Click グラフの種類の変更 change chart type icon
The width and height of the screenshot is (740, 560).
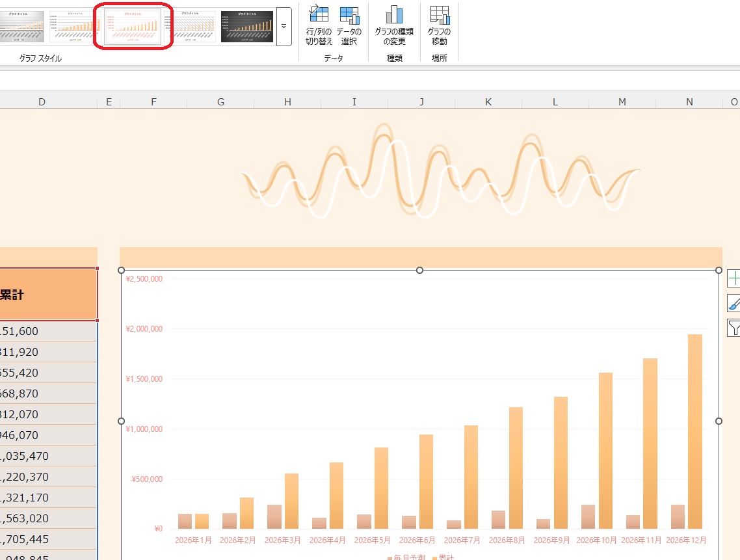pyautogui.click(x=394, y=15)
